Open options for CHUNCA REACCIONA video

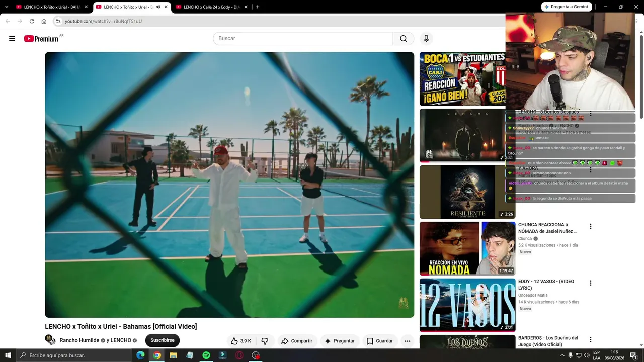591,226
